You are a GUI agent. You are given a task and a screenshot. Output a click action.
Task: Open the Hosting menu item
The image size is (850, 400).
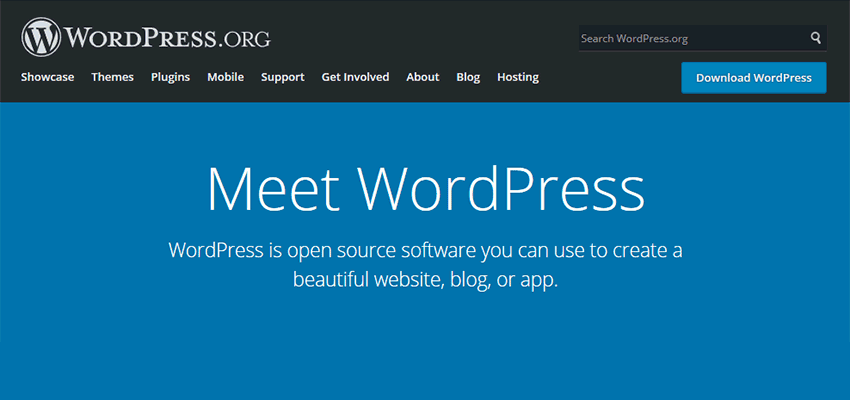[x=518, y=77]
